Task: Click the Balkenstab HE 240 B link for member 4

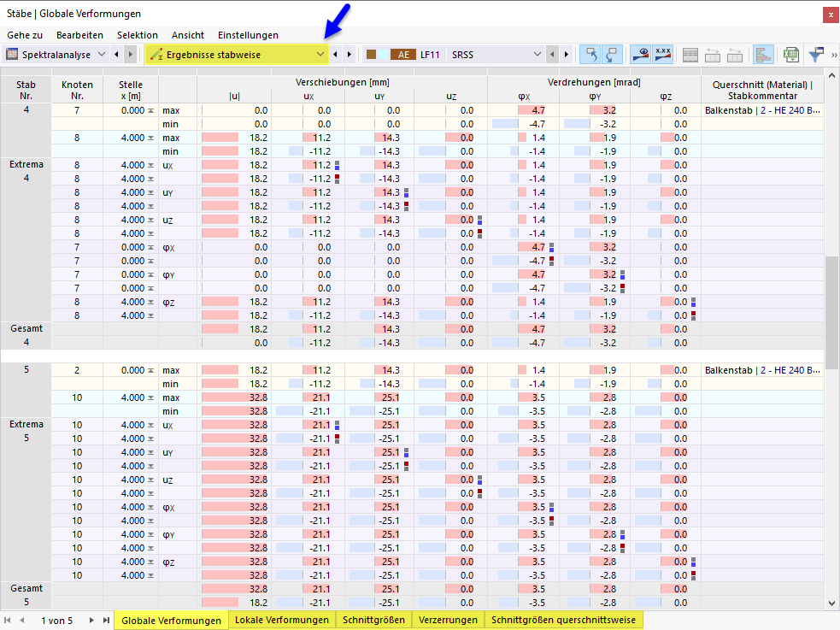Action: tap(762, 110)
